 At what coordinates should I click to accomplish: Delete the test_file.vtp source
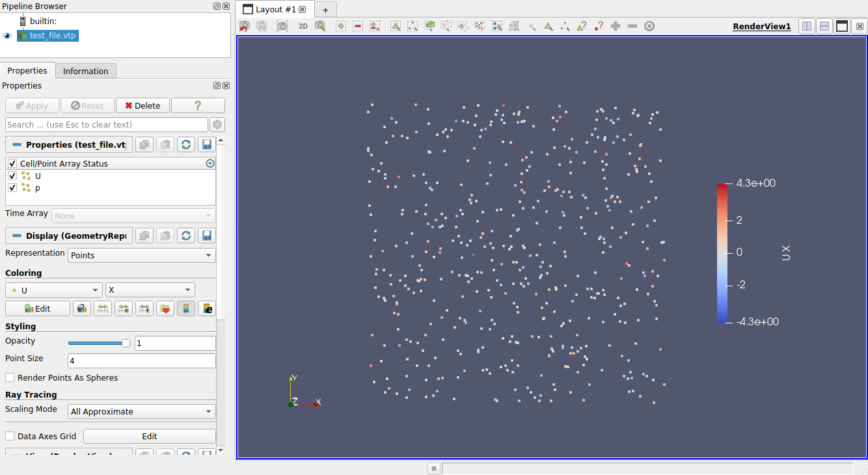[142, 105]
